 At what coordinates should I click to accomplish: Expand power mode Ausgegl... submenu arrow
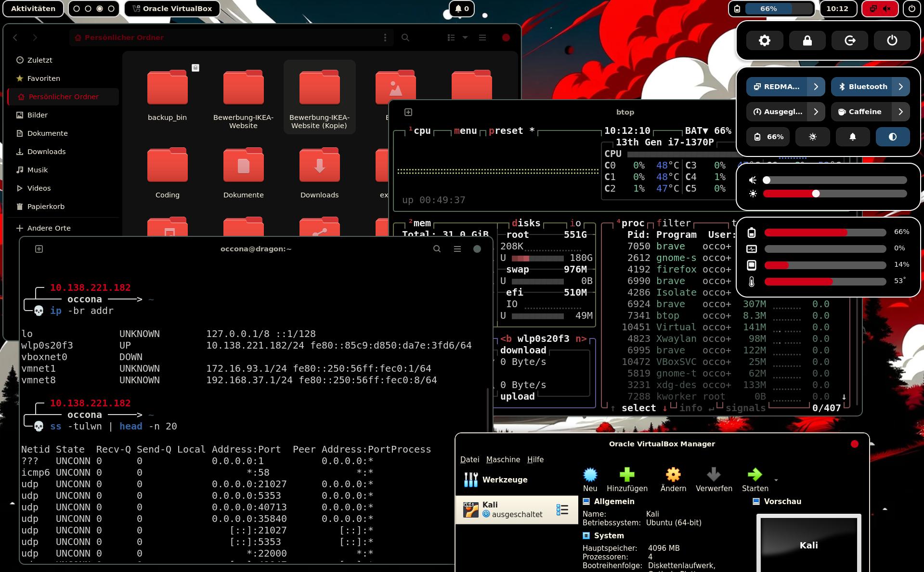[816, 112]
